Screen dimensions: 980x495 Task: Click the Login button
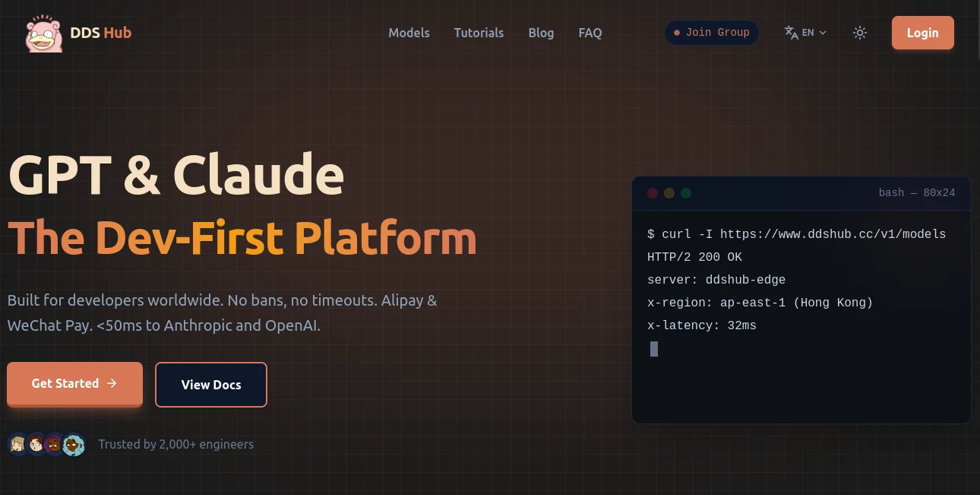pyautogui.click(x=922, y=33)
